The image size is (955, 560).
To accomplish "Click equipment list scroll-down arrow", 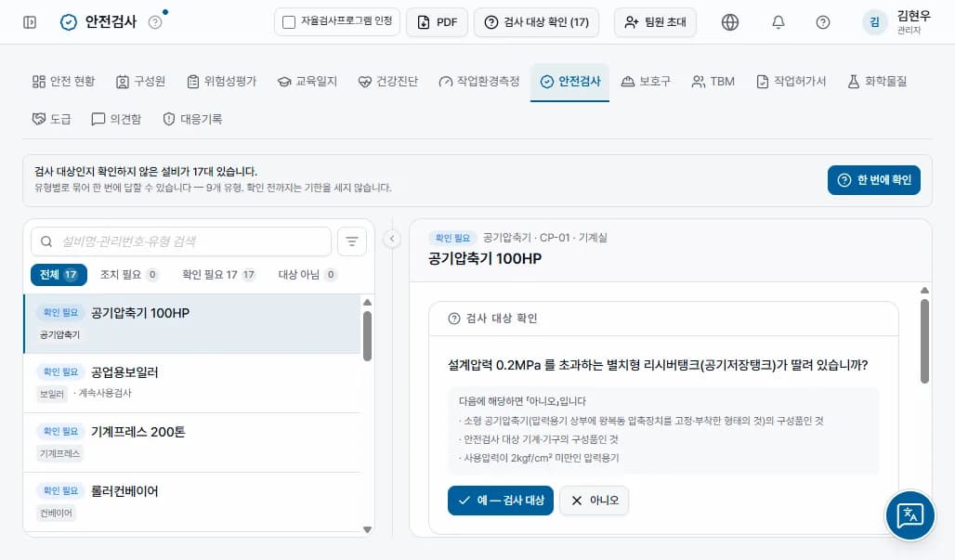I will tap(367, 529).
